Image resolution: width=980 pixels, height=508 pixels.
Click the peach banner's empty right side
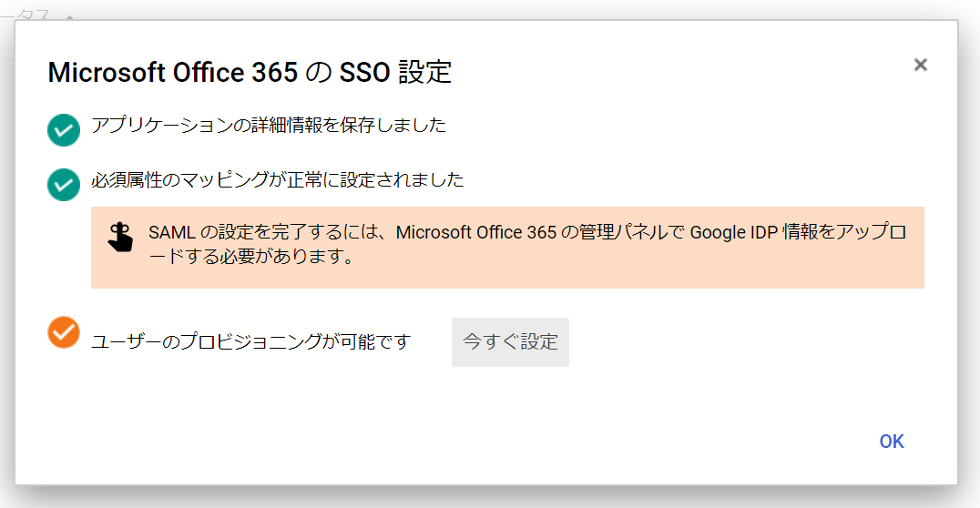pyautogui.click(x=638, y=272)
